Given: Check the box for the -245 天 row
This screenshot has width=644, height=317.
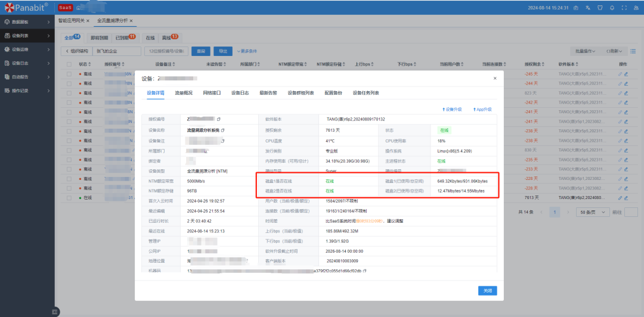Looking at the screenshot, I should coord(69,74).
